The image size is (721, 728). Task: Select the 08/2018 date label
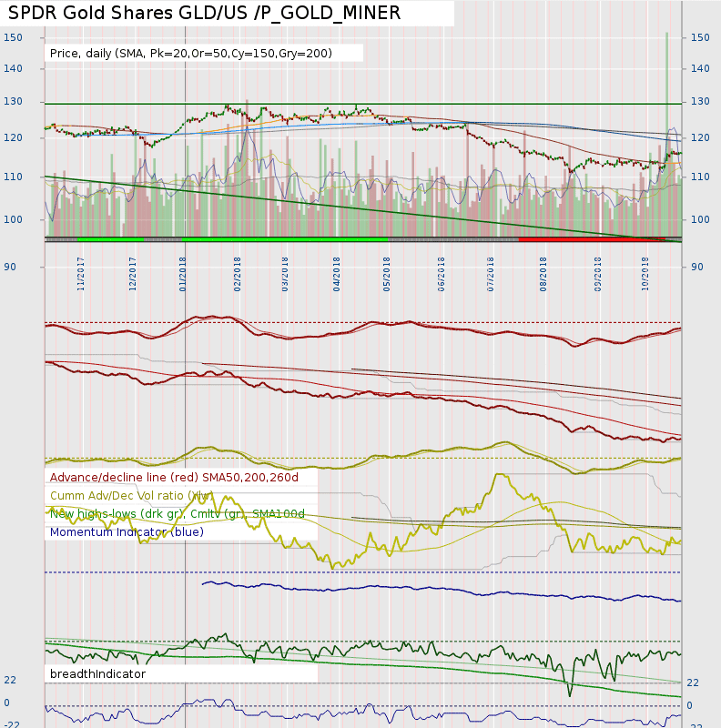pos(543,274)
